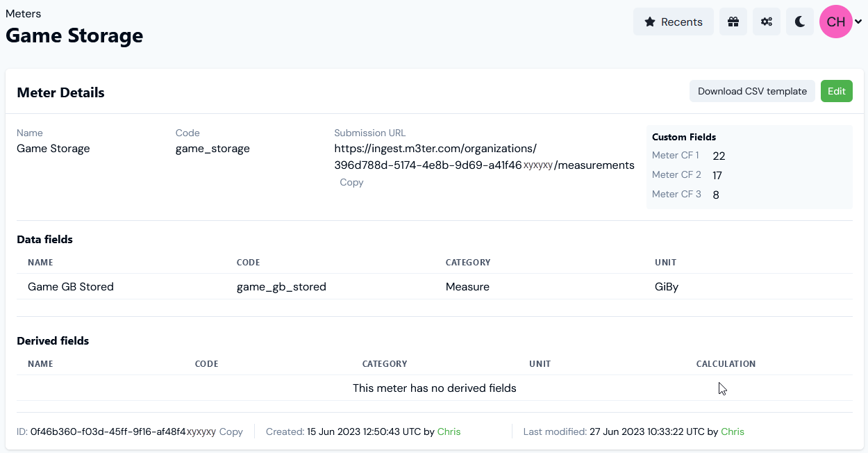Click the Meter CF 2 value 17

pos(717,176)
